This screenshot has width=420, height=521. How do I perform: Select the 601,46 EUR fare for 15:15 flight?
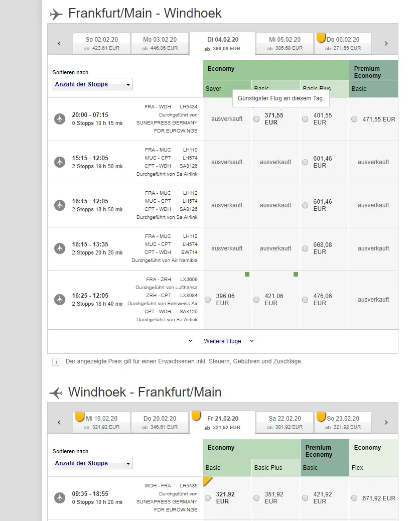tap(305, 162)
